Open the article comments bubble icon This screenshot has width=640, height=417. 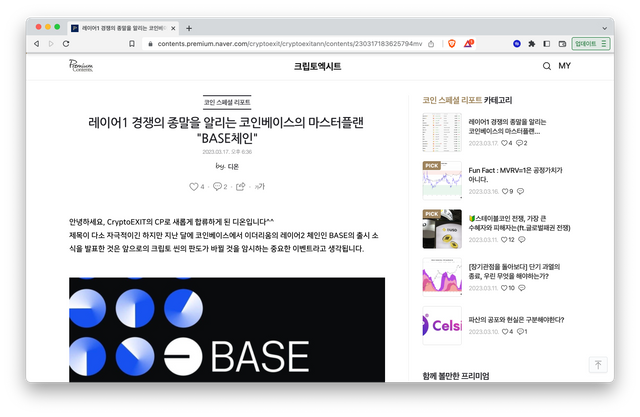pyautogui.click(x=217, y=186)
